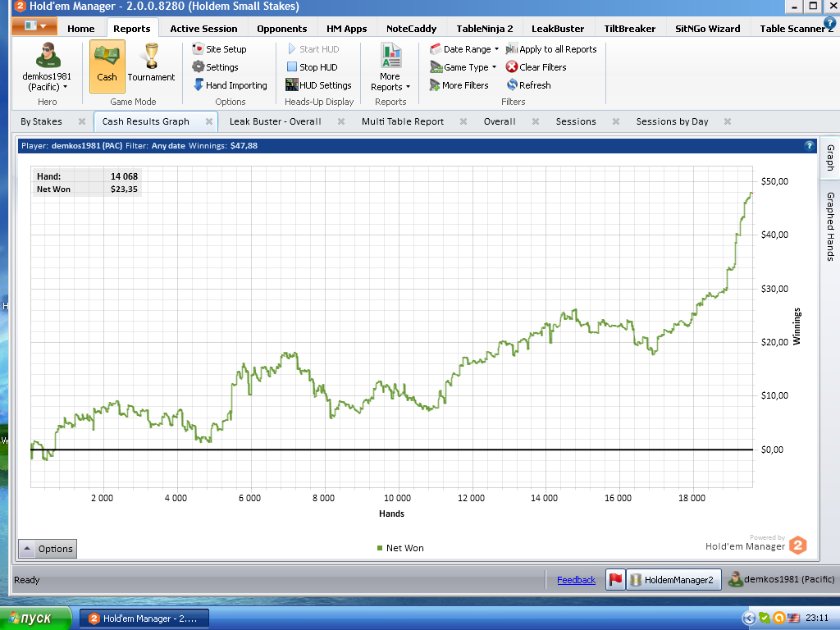Open SitNGo Wizard tab

[708, 29]
